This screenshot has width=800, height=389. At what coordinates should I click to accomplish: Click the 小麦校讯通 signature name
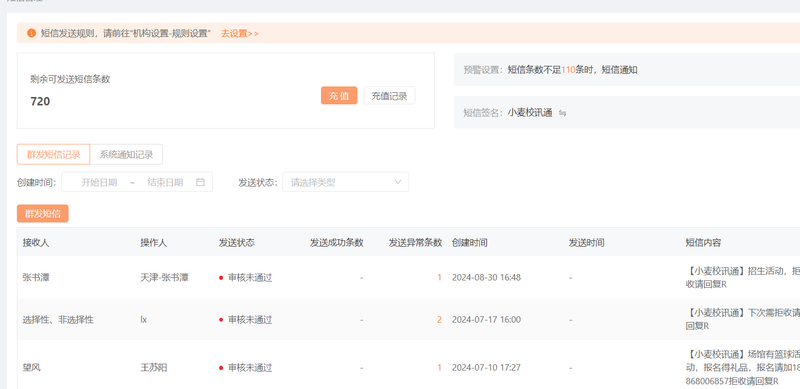point(530,113)
